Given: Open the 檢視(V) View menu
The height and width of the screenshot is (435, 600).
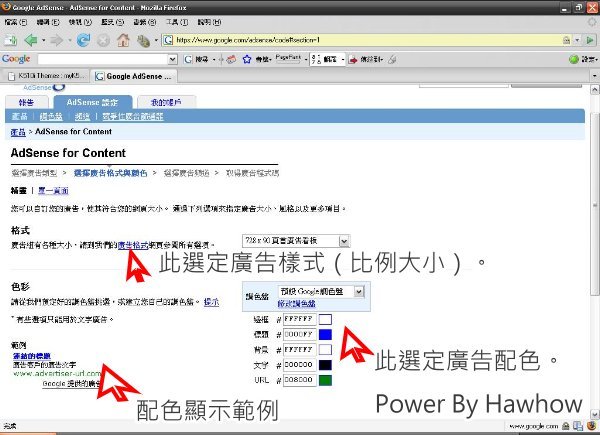Looking at the screenshot, I should [x=80, y=22].
